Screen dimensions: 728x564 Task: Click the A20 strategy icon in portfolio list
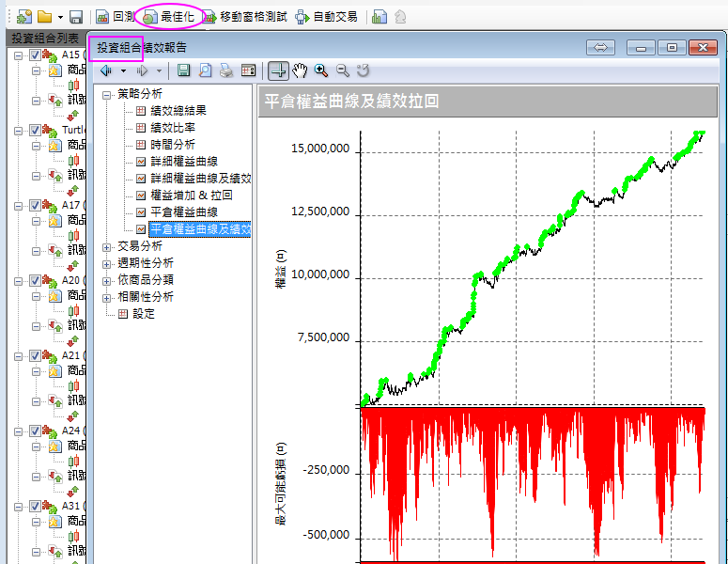[50, 281]
